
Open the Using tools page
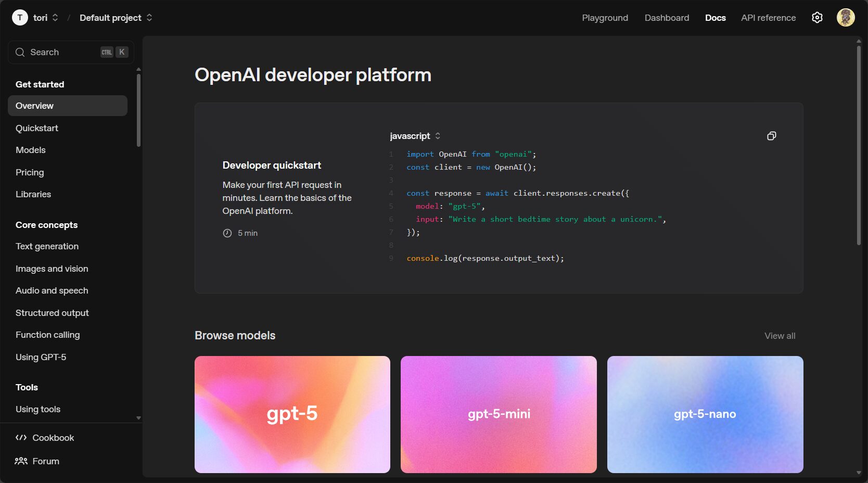click(x=38, y=409)
